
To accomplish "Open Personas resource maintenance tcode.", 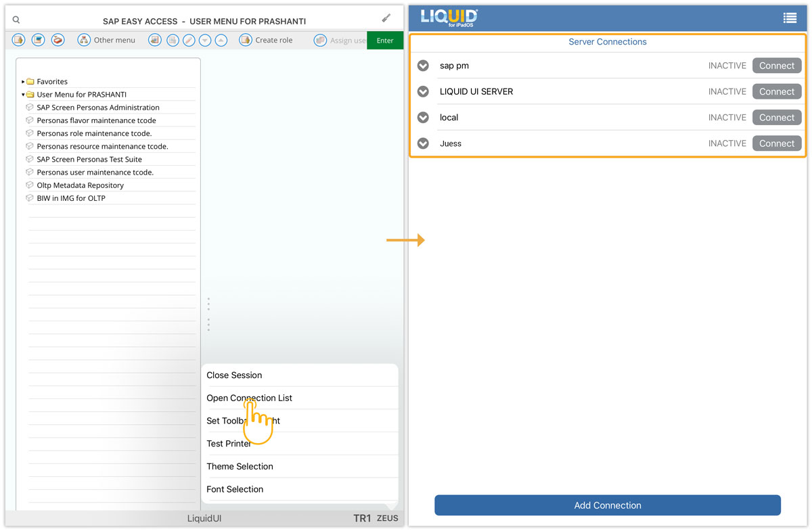I will click(x=102, y=146).
